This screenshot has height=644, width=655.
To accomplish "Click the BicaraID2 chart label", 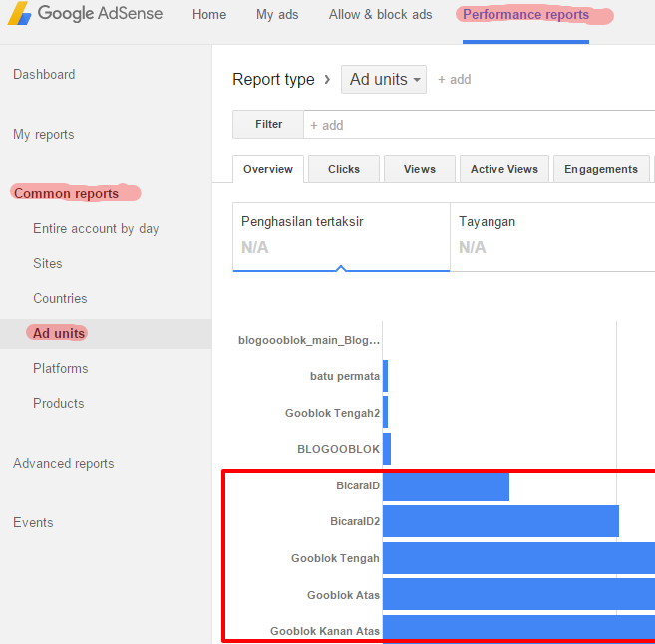I will [355, 521].
